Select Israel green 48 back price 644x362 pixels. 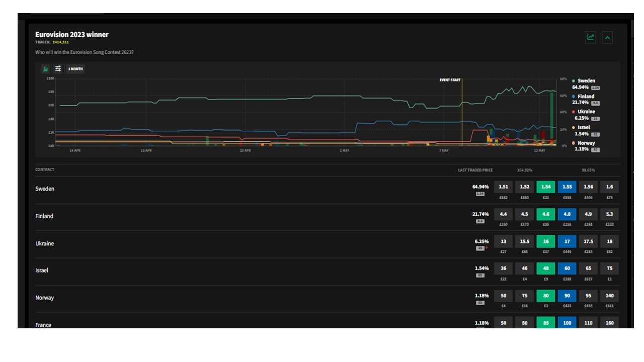tap(546, 270)
